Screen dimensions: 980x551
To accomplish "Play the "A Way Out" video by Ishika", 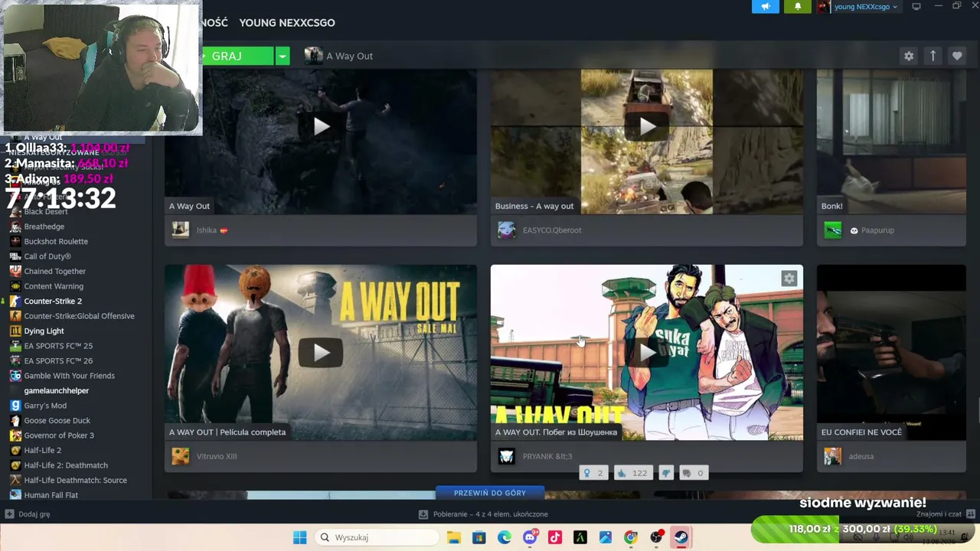I will 321,126.
